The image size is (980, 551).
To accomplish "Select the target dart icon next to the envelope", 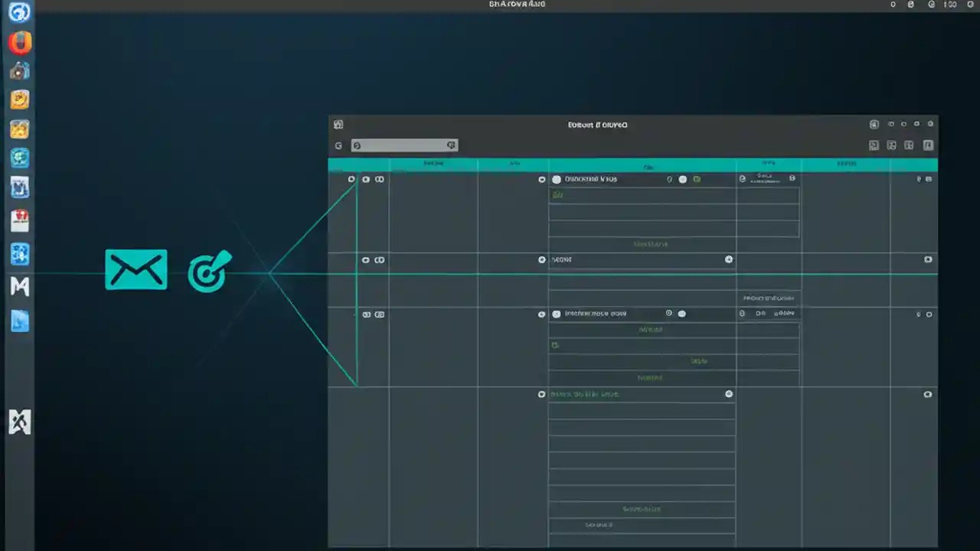I will click(x=208, y=272).
